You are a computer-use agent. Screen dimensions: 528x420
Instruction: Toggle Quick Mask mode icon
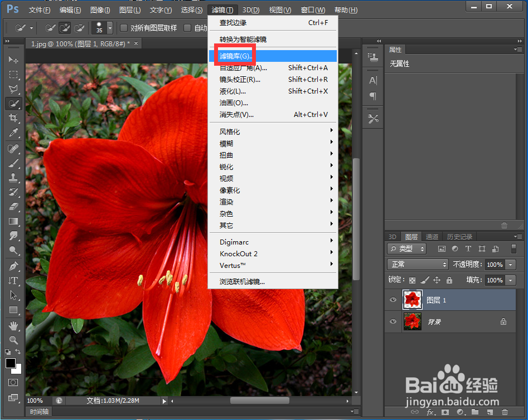tap(13, 382)
